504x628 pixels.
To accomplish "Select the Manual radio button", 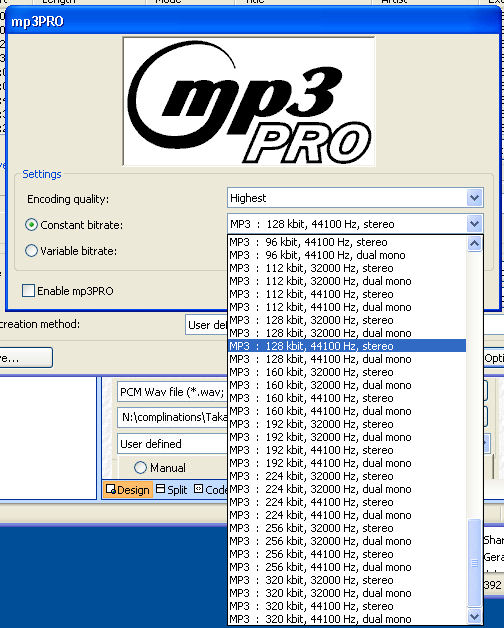I will pyautogui.click(x=140, y=467).
